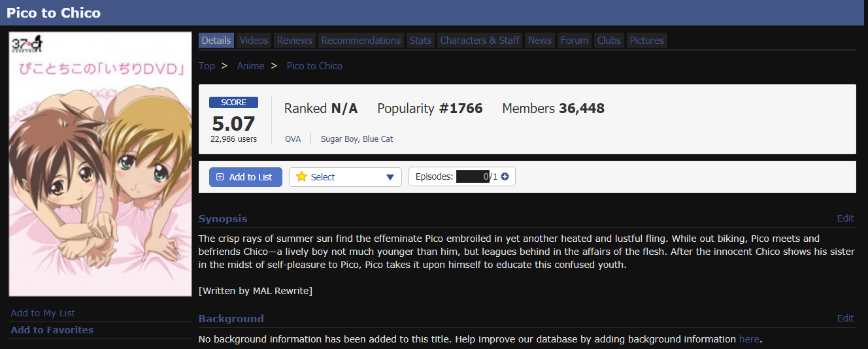This screenshot has height=349, width=868.
Task: Click the plus icon on Add to List
Action: pos(220,177)
